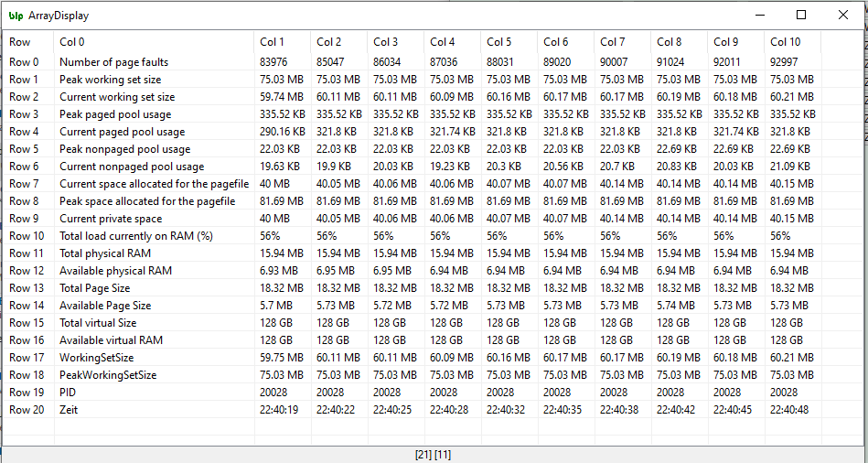Click the 22:40:48 time cell

click(x=788, y=410)
